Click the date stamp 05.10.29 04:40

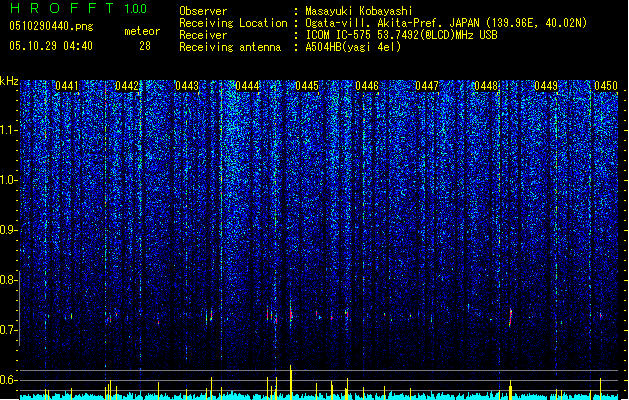pos(51,46)
